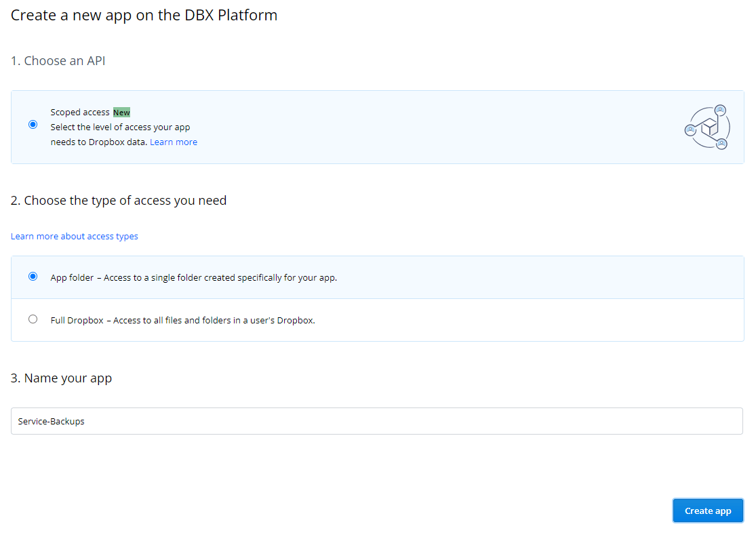This screenshot has width=756, height=558.
Task: Click the App folder option row
Action: coord(377,277)
